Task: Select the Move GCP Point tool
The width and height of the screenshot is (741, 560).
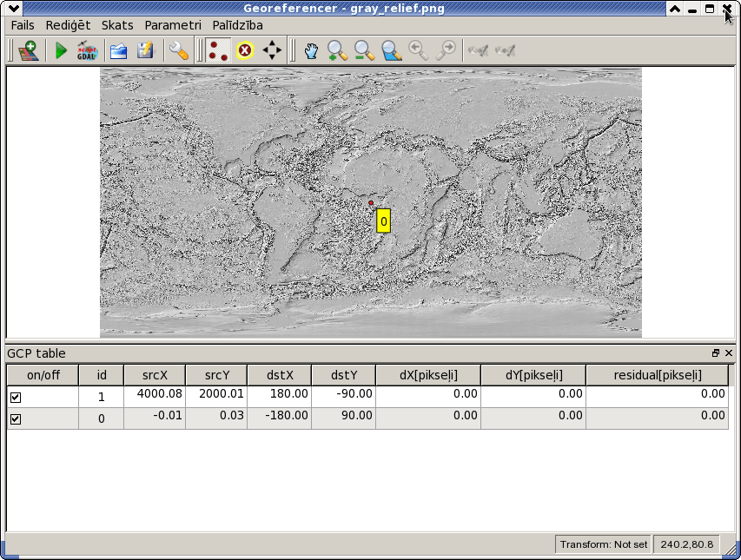Action: click(x=272, y=50)
